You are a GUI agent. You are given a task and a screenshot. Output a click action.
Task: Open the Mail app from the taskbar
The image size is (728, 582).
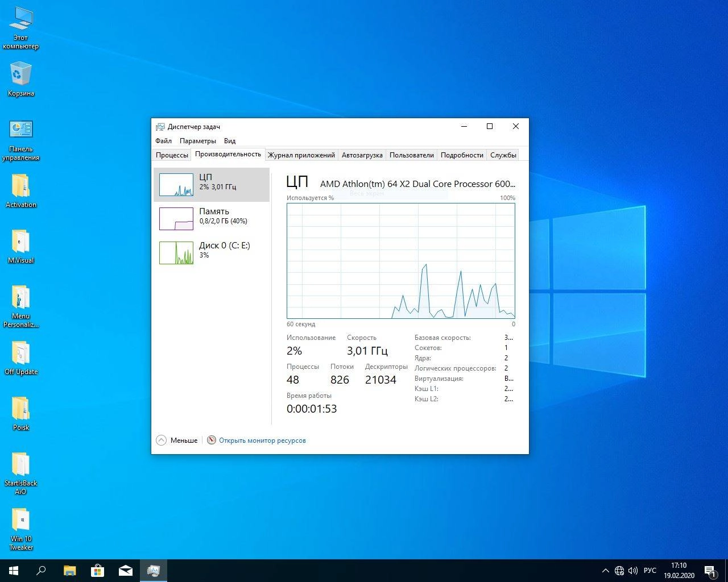pyautogui.click(x=125, y=571)
